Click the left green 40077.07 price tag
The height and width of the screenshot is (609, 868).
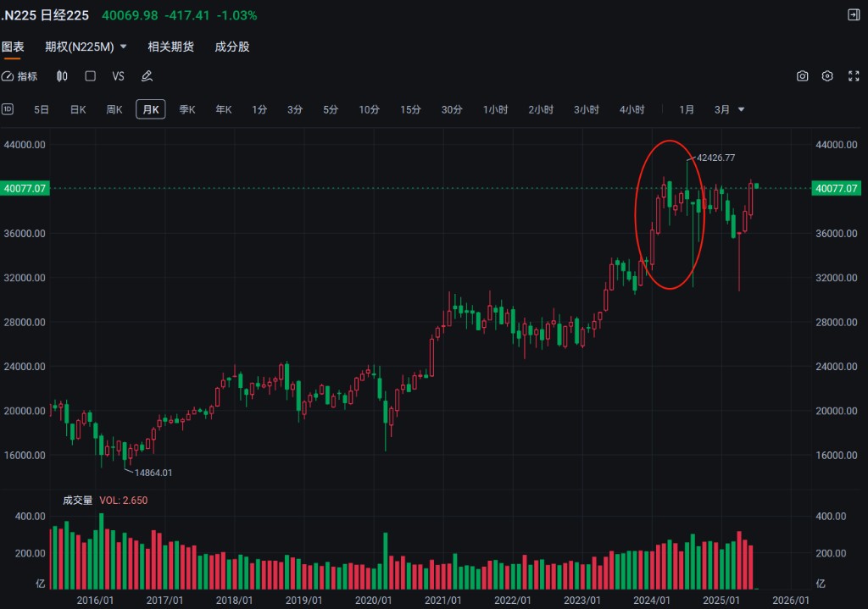point(25,189)
